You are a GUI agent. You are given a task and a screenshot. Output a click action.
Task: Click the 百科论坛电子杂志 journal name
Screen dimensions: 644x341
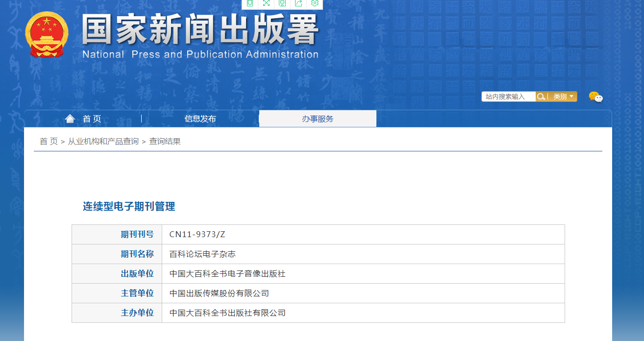click(202, 254)
